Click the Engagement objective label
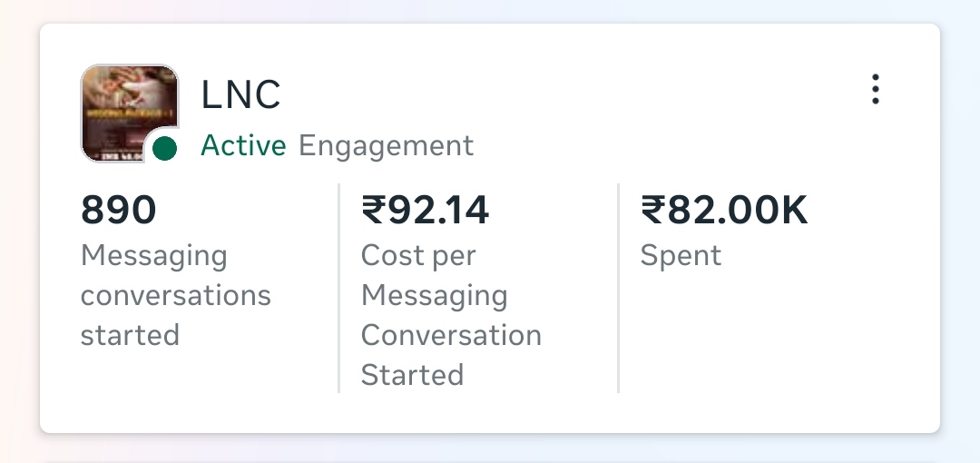Screen dimensions: 980x463 [x=386, y=146]
